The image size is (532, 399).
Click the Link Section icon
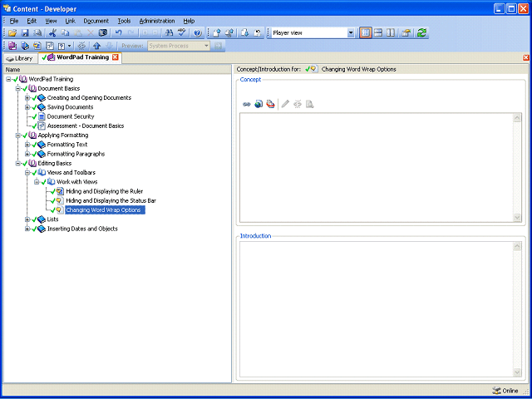[x=25, y=46]
